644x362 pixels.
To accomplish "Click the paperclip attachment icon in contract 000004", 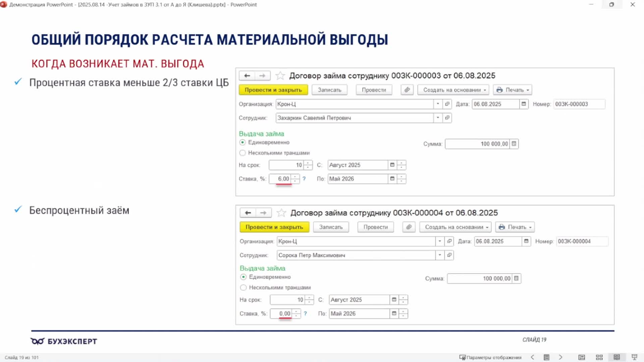I will (x=409, y=227).
